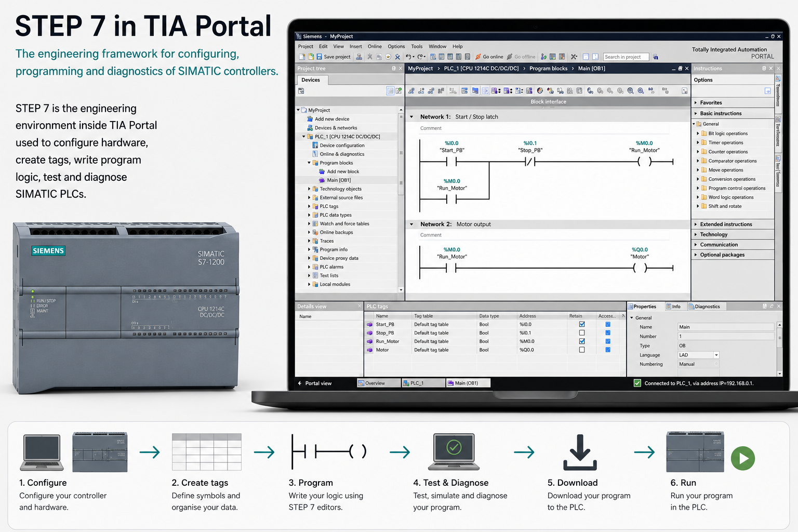This screenshot has height=532, width=798.
Task: Click the binoculars icon beside Search in project
Action: tap(656, 57)
